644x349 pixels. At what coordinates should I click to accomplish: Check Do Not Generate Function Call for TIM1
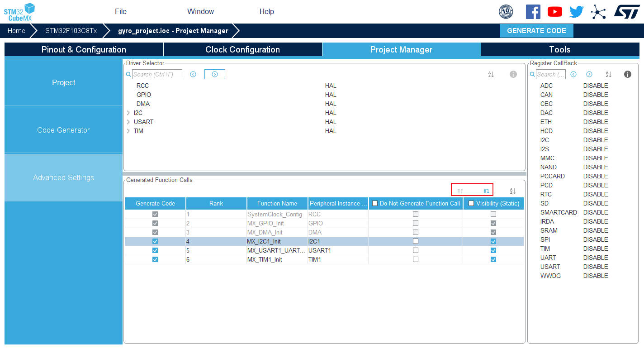tap(416, 259)
